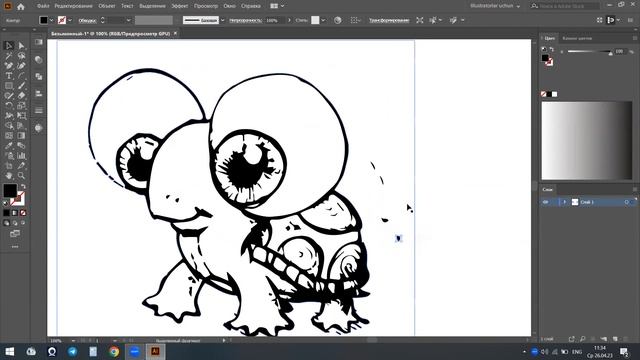Open the Recolor Artwork wheel icon
The width and height of the screenshot is (640, 360).
pyautogui.click(x=338, y=20)
